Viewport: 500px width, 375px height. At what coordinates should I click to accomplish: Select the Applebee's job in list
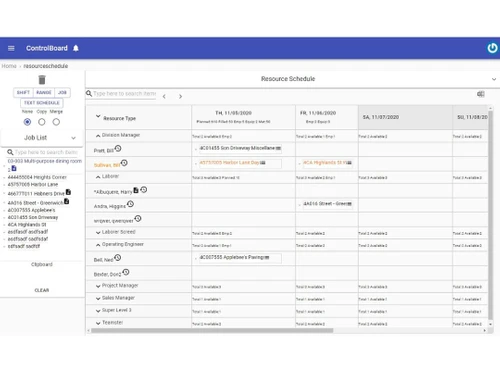31,210
